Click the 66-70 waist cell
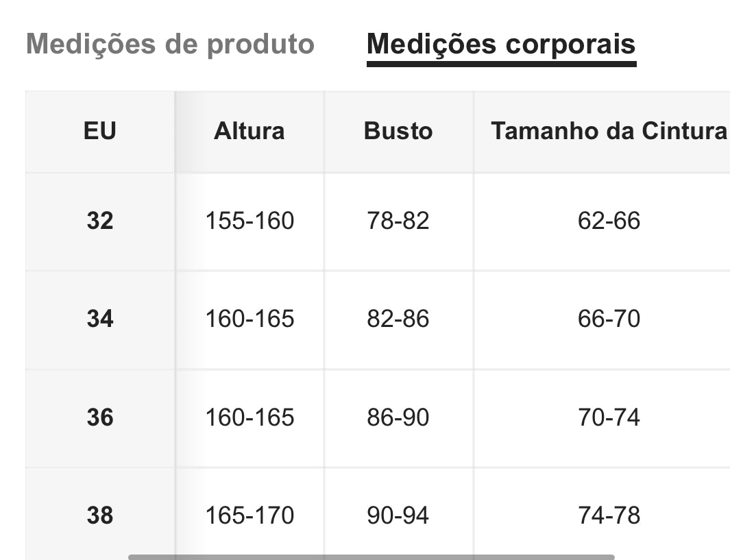This screenshot has width=730, height=560. 609,319
